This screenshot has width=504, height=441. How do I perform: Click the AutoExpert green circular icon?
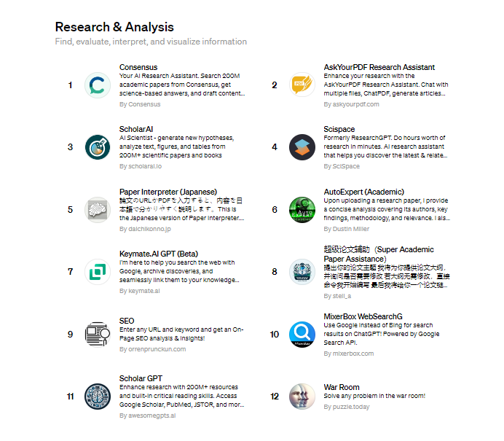(302, 209)
